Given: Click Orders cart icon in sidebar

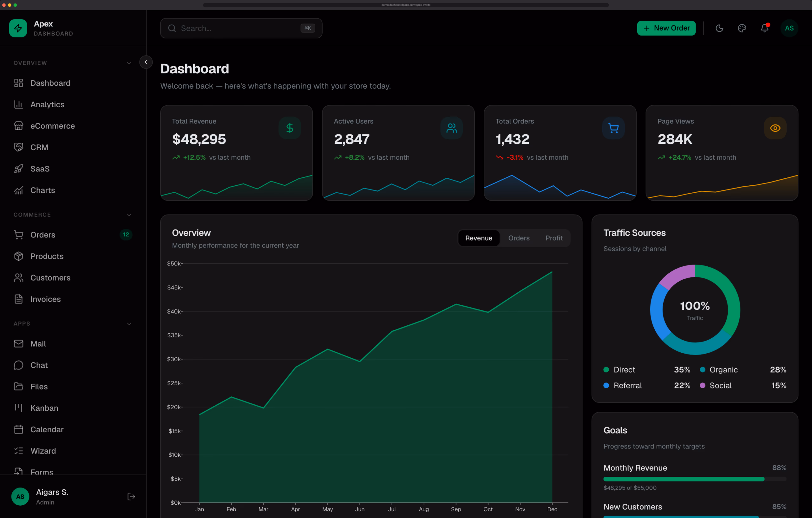Looking at the screenshot, I should coord(18,235).
